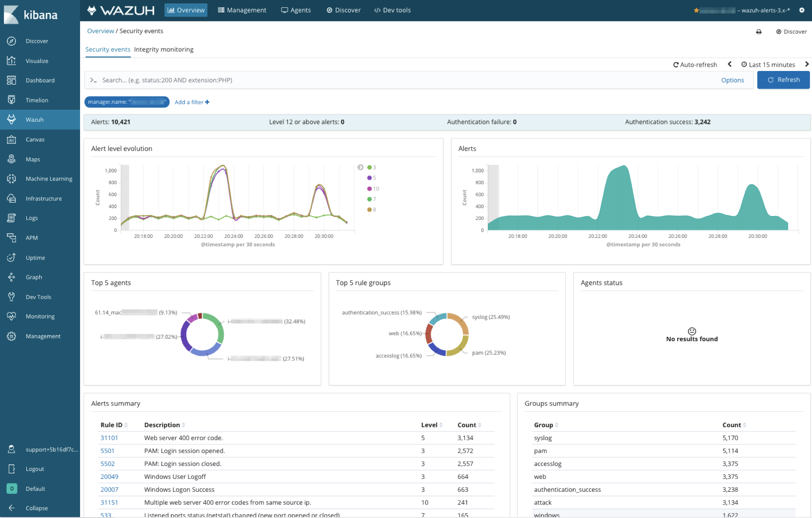Viewport: 812px width, 518px height.
Task: Open the Last 15 minutes time picker
Action: point(768,65)
